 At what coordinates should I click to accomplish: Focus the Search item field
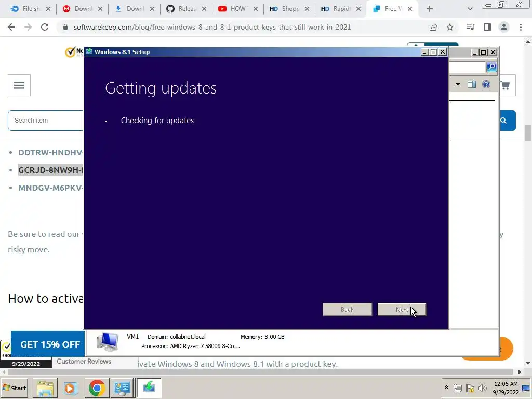(x=46, y=121)
